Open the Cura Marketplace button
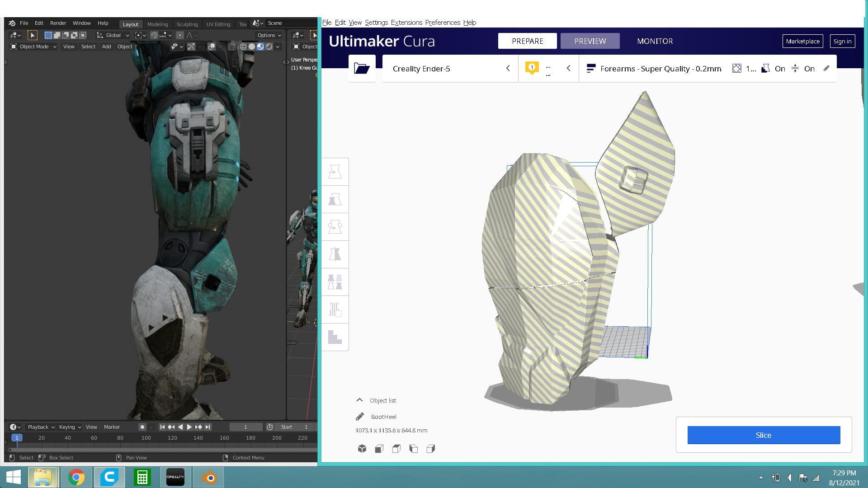Screen dimensions: 868x488 pos(802,41)
